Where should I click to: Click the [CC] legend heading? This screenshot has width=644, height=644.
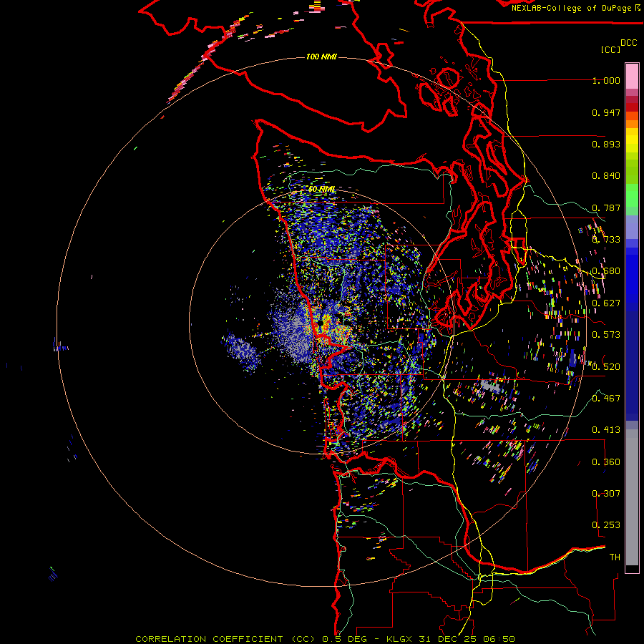(610, 49)
